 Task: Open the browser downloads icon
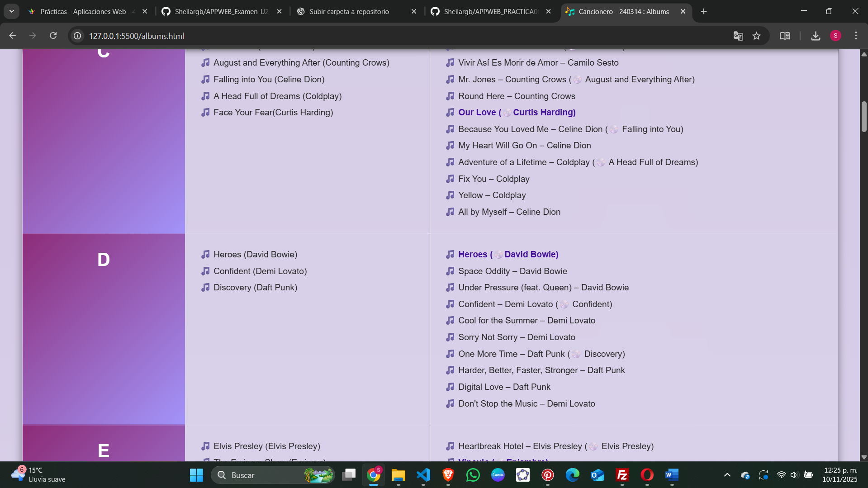[x=816, y=36]
